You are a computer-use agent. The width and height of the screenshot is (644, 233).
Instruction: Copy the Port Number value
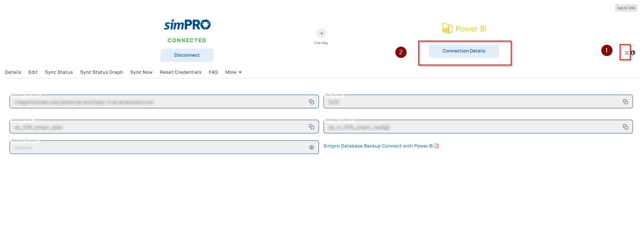[625, 102]
